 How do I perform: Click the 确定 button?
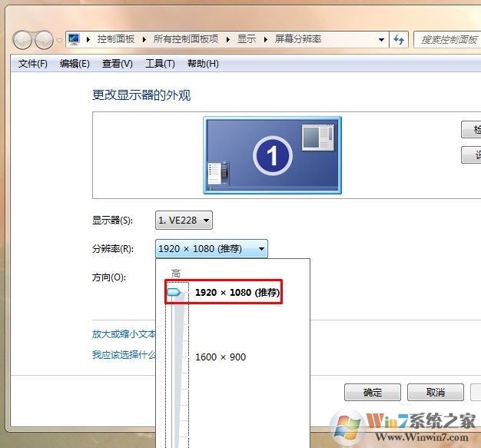(373, 393)
